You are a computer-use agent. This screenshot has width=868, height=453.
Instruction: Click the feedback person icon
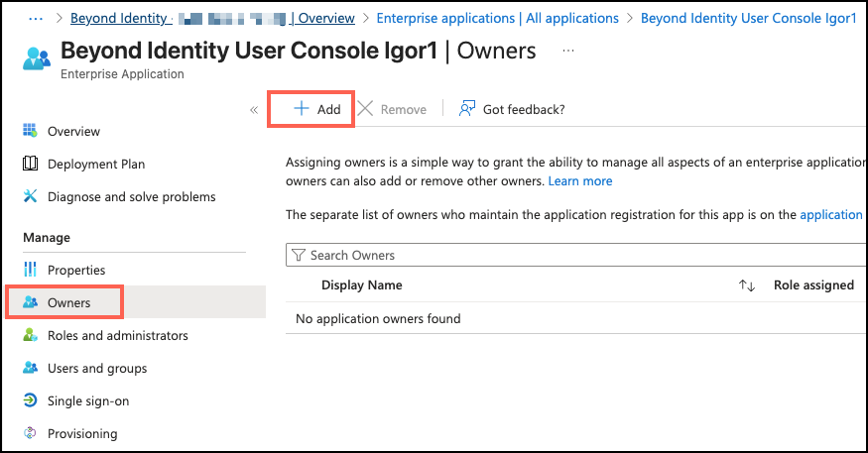pos(466,108)
